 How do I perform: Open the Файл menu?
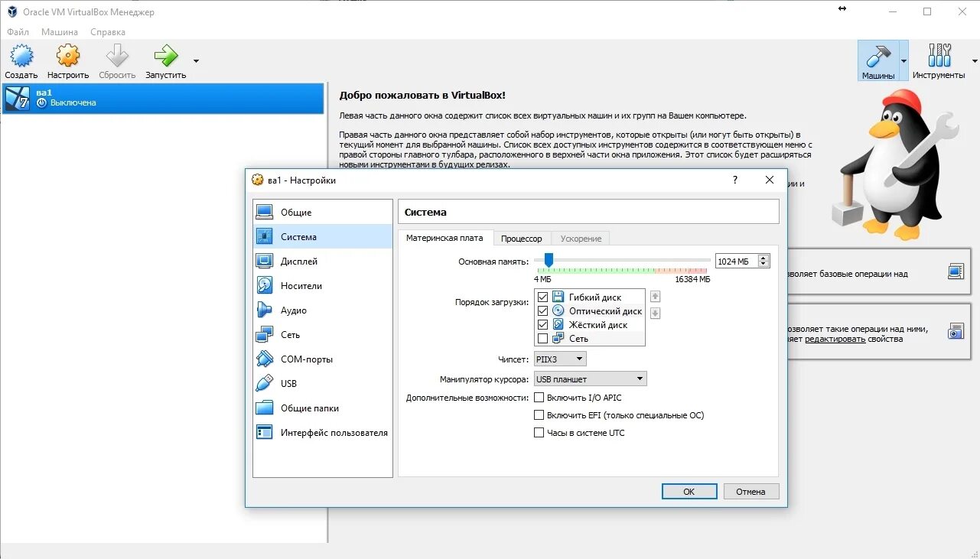coord(18,32)
